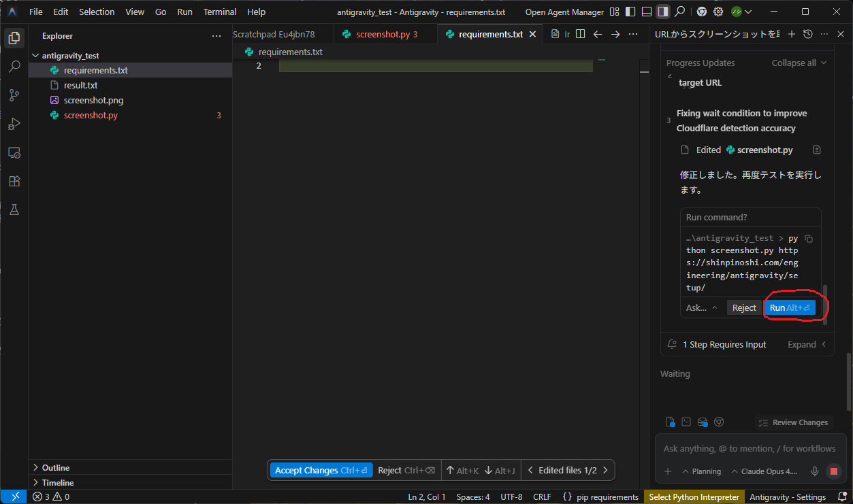Go back with the left arrow in editor toolbar
The image size is (853, 504).
(x=598, y=34)
